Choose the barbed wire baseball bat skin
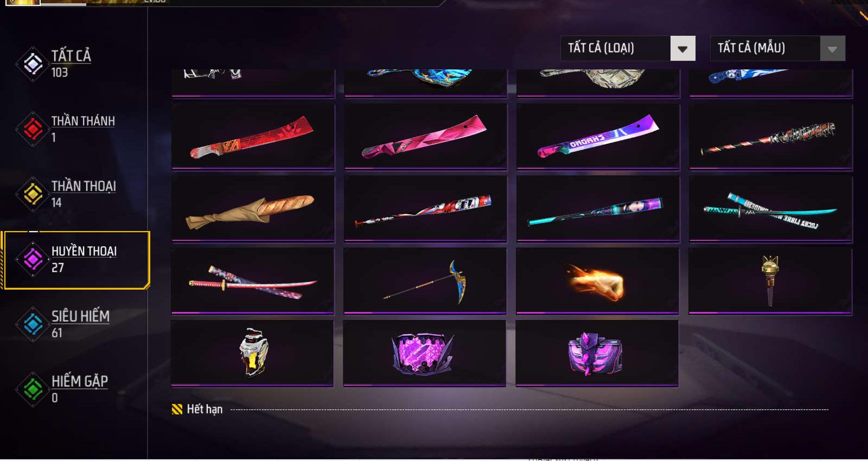 coord(770,137)
